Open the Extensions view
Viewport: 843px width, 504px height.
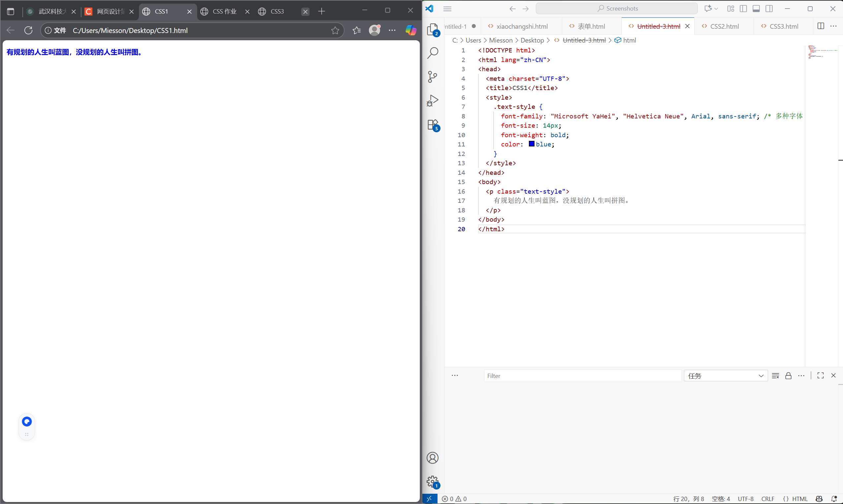(x=432, y=125)
